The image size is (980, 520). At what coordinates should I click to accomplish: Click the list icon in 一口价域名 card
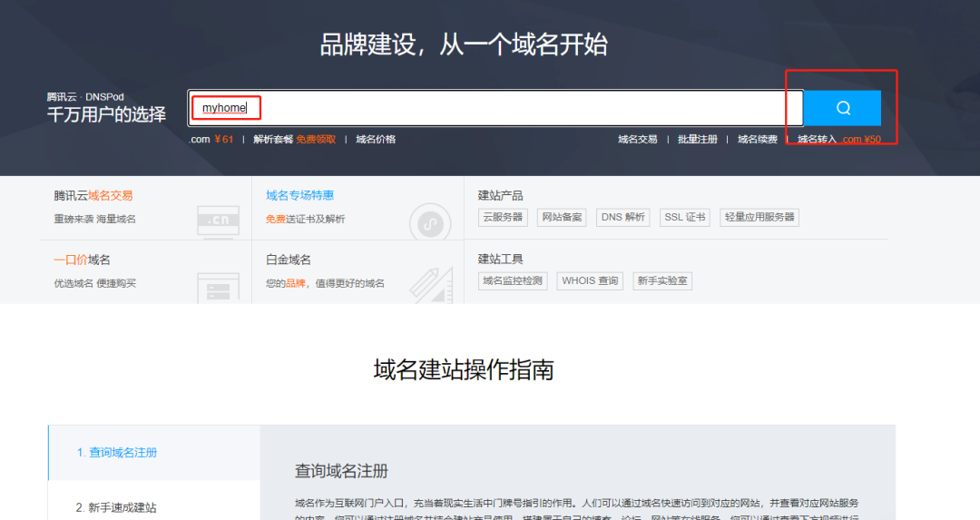click(218, 288)
